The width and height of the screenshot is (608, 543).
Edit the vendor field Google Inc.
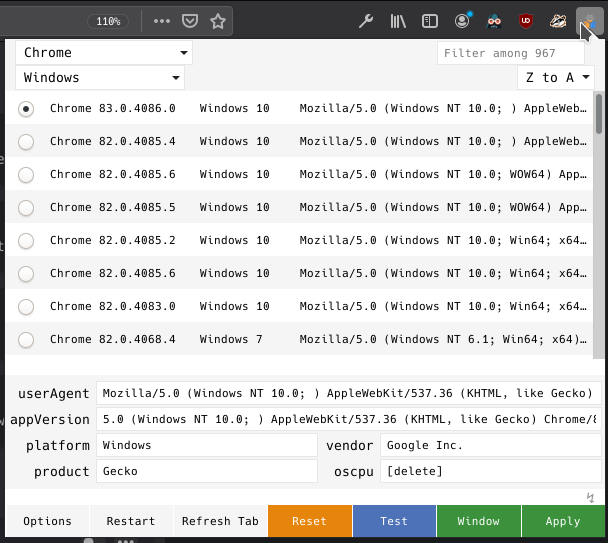click(x=491, y=445)
